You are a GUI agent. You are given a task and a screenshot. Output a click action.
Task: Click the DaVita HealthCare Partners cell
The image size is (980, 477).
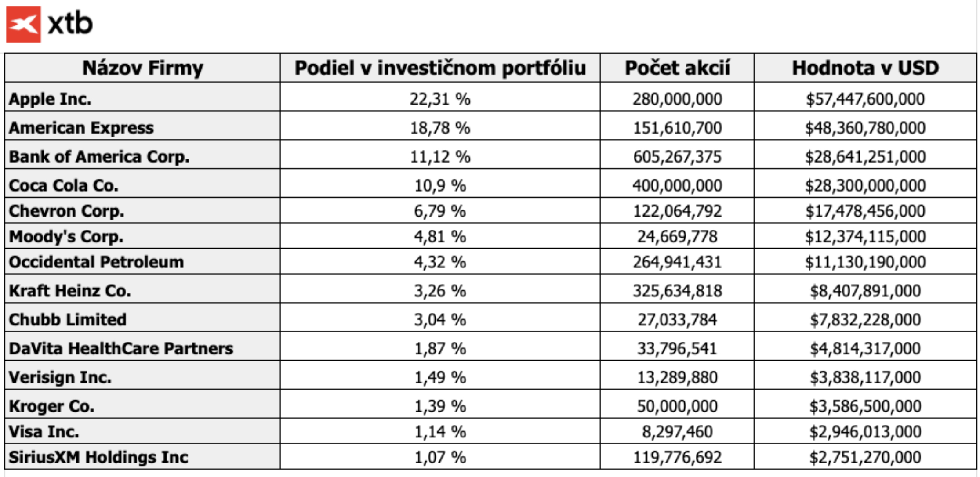click(x=121, y=348)
